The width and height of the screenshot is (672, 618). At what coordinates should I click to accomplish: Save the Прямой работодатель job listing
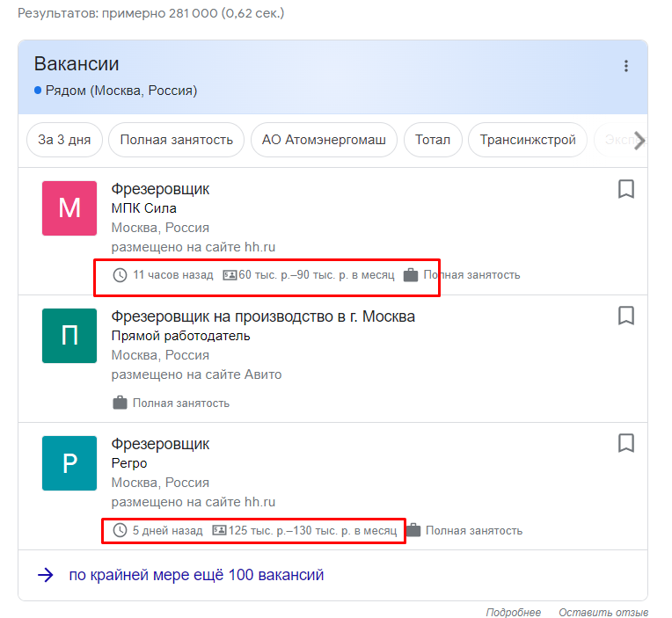point(626,316)
